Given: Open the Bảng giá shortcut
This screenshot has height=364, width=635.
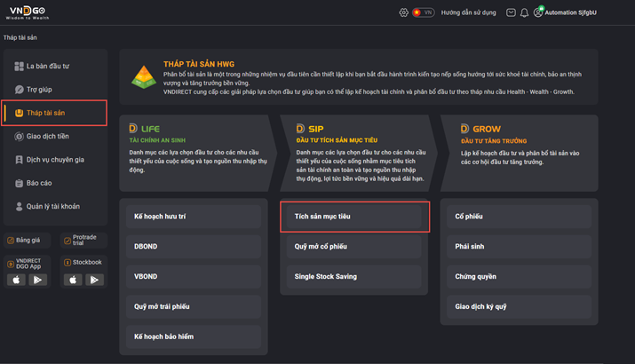Looking at the screenshot, I should [27, 240].
